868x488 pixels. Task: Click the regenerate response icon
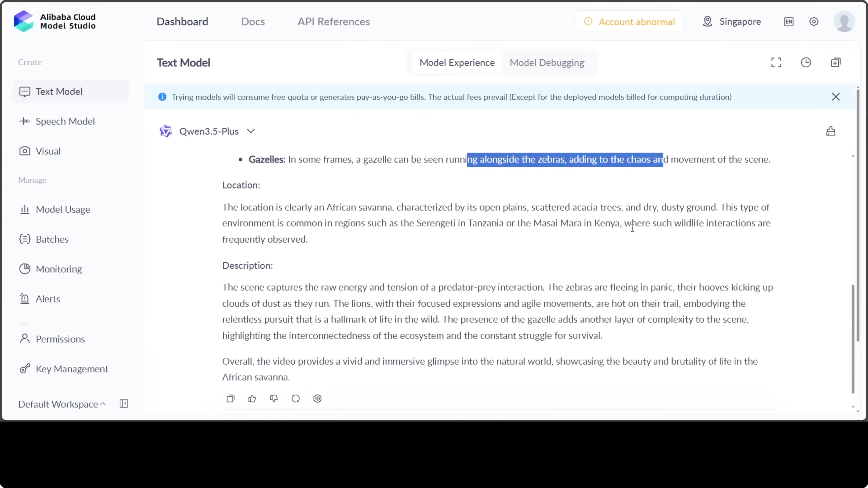[x=296, y=399]
